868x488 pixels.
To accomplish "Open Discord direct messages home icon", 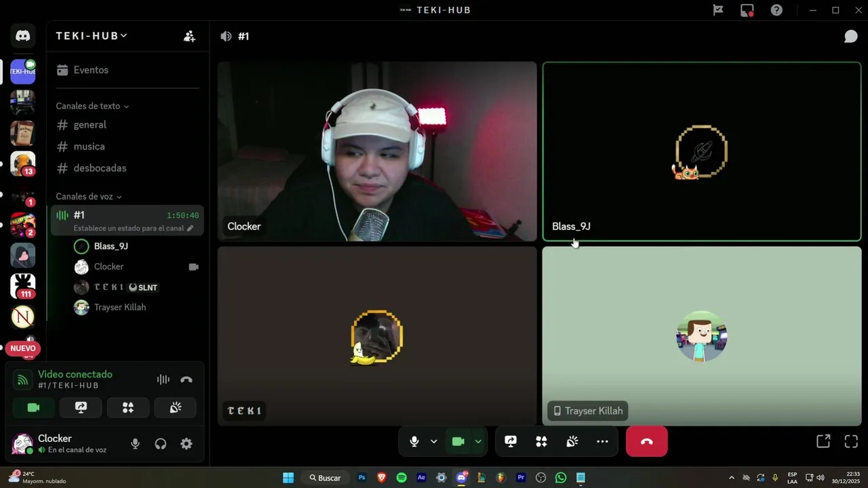I will (x=23, y=36).
